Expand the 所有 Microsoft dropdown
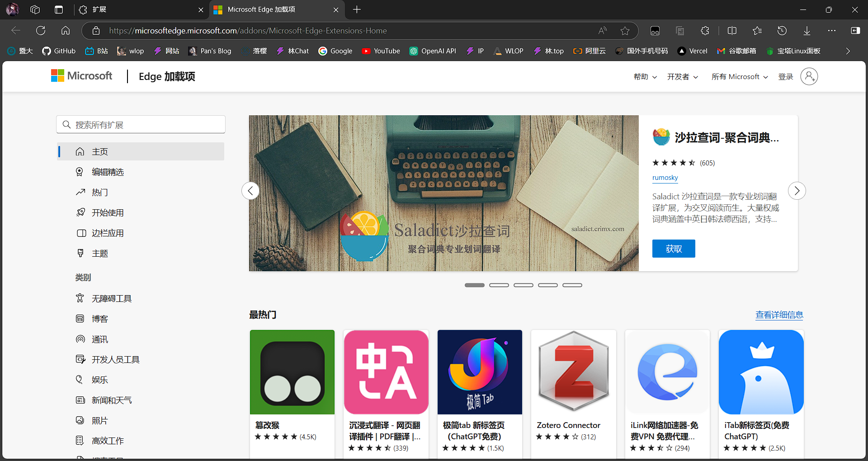 [740, 77]
